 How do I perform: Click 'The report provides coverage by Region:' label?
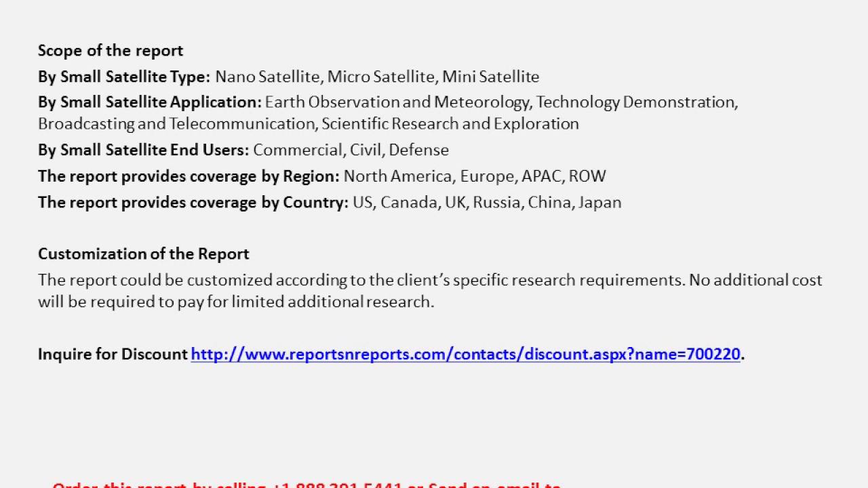click(189, 176)
